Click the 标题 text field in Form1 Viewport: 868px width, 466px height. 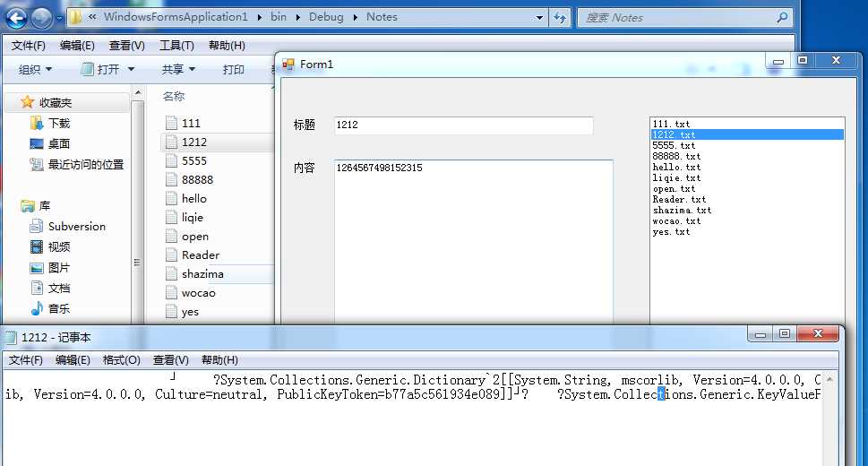point(463,125)
